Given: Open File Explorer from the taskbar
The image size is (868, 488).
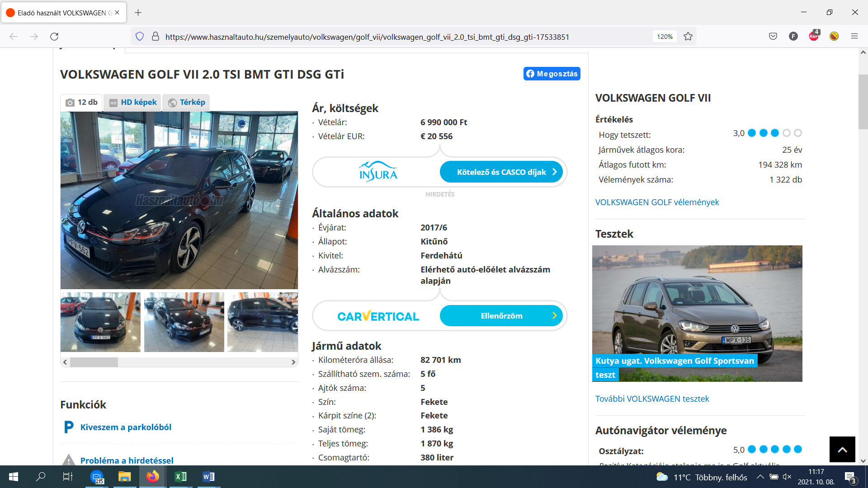Looking at the screenshot, I should tap(124, 477).
